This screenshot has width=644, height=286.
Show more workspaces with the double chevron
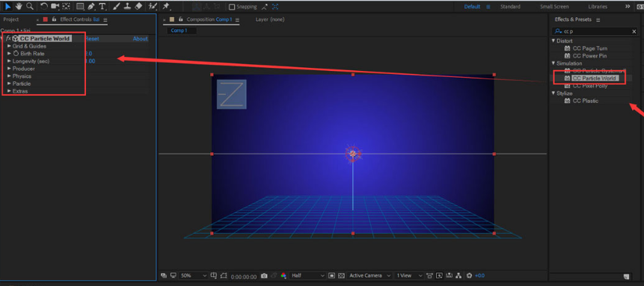[628, 7]
